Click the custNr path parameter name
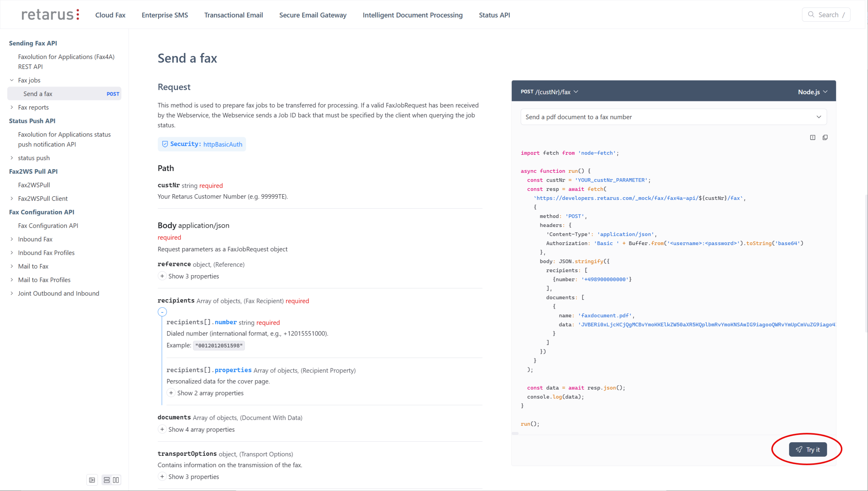 169,185
